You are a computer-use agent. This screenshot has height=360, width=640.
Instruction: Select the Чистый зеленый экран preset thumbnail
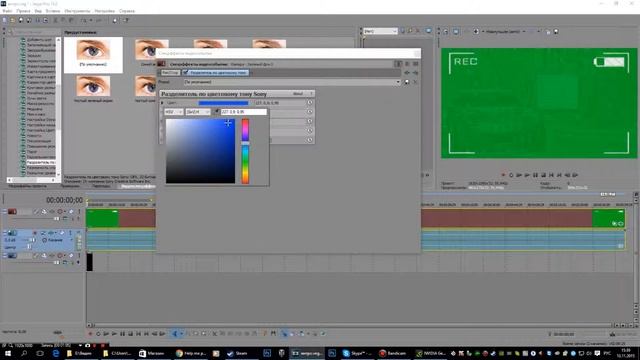[x=93, y=89]
